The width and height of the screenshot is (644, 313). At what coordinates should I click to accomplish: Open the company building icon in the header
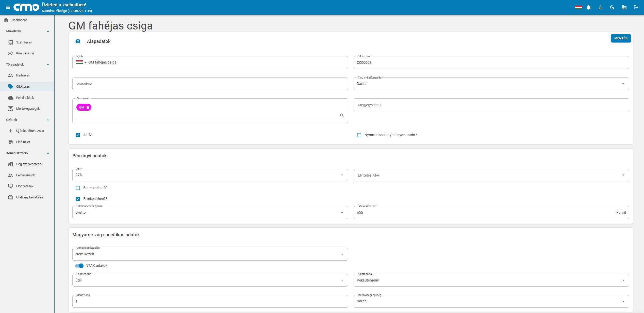point(624,7)
